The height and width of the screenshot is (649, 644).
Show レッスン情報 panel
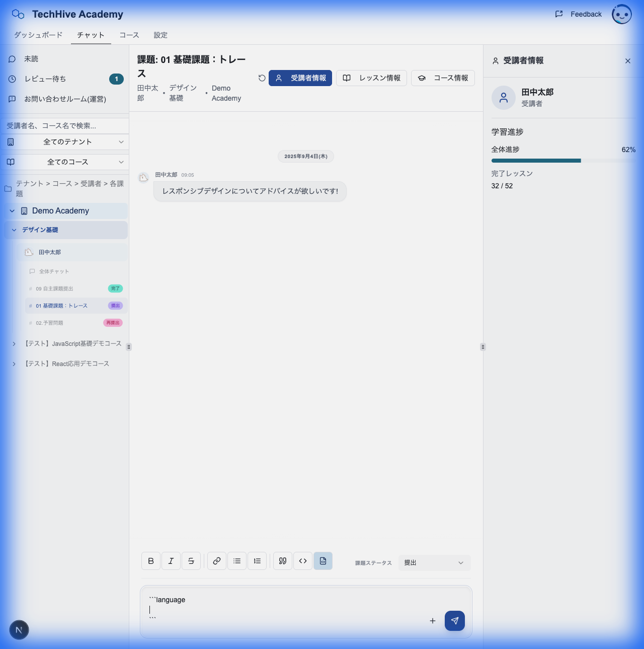(371, 78)
